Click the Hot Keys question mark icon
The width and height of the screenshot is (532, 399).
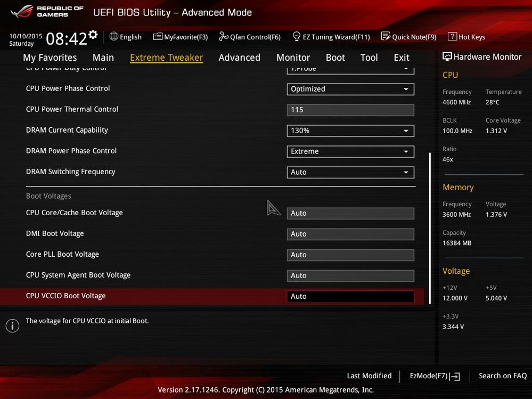click(x=452, y=36)
